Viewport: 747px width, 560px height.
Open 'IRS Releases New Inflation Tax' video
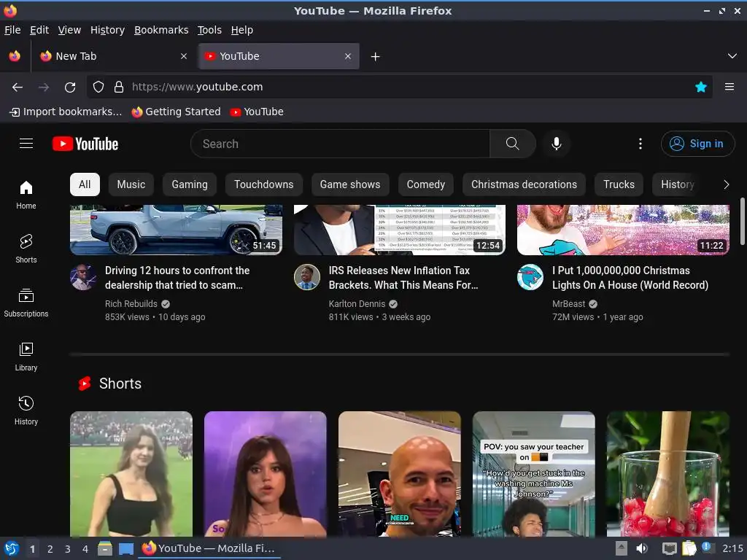tap(403, 278)
